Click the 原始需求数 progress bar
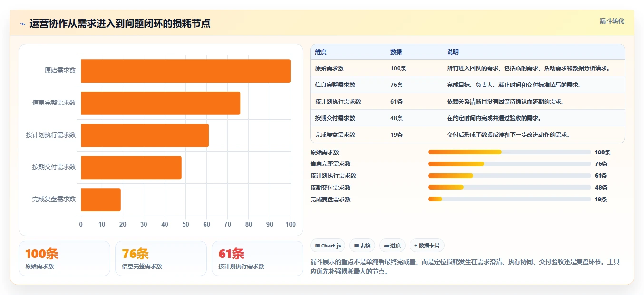644x295 pixels. pos(509,152)
